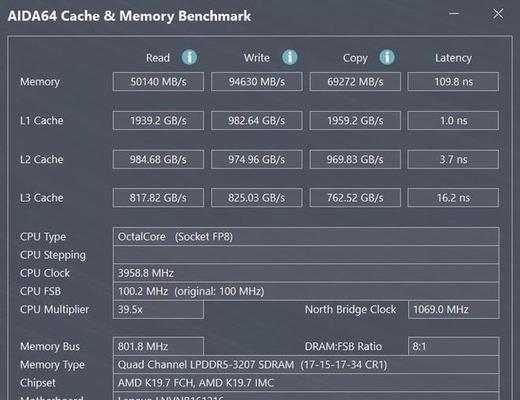Select the L1 Cache Read 1939.2 GB/s value
Image resolution: width=520 pixels, height=400 pixels.
[158, 120]
